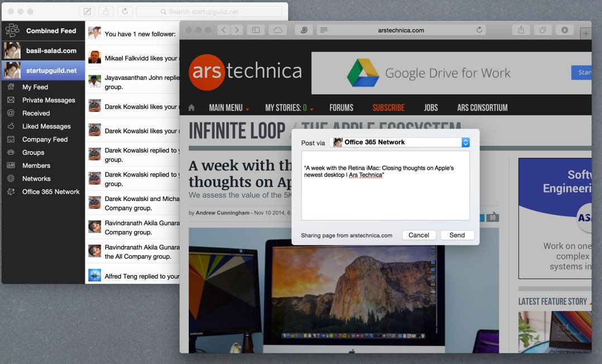Click the Safari share button
602x364 pixels.
click(521, 30)
